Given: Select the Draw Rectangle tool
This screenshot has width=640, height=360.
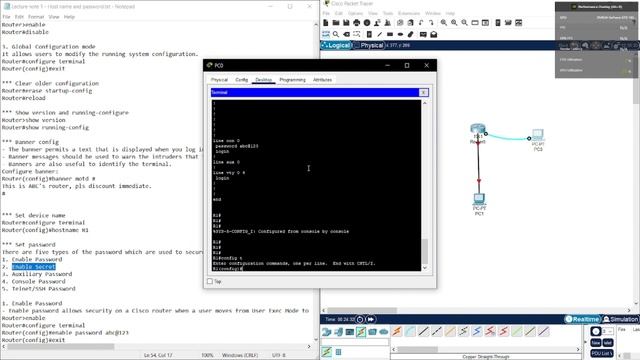Looking at the screenshot, I should [390, 34].
